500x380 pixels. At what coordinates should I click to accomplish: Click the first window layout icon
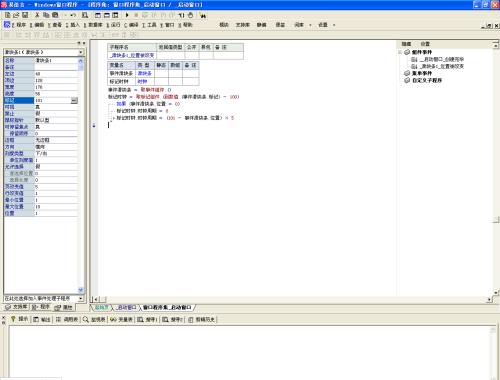98,15
